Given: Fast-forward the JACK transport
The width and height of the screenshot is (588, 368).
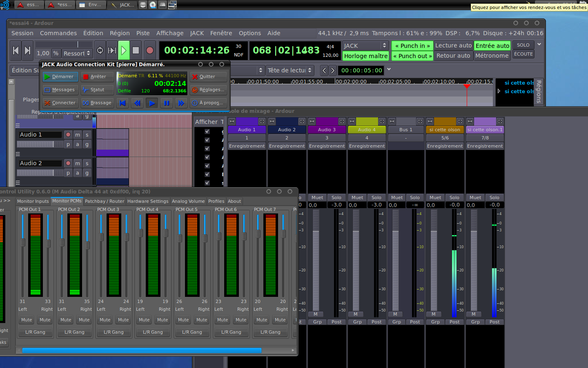Looking at the screenshot, I should [181, 103].
